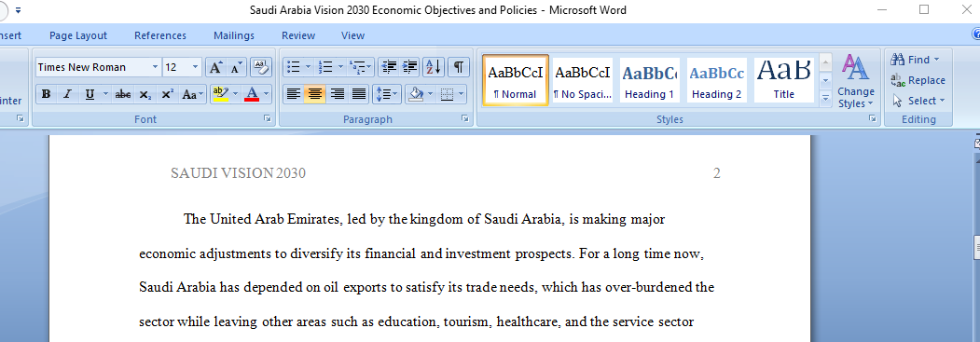Open underline style dropdown arrow
The image size is (980, 342).
105,94
